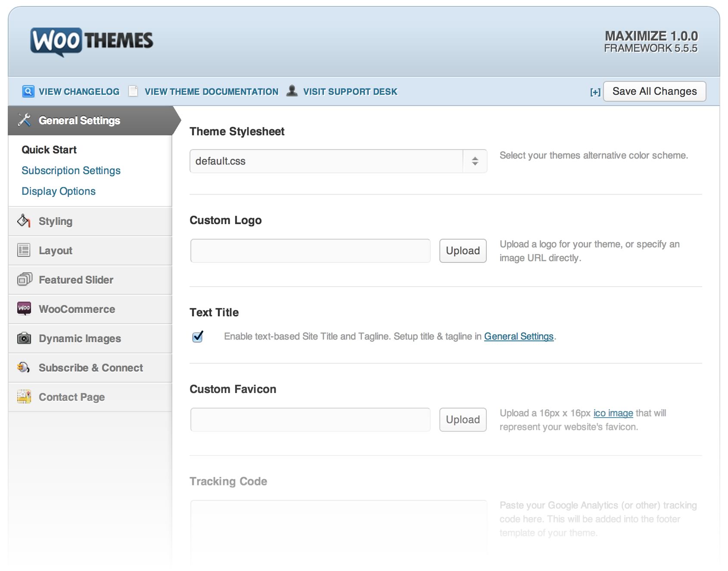Click the paint bucket Styling icon
The width and height of the screenshot is (728, 571).
pyautogui.click(x=24, y=221)
